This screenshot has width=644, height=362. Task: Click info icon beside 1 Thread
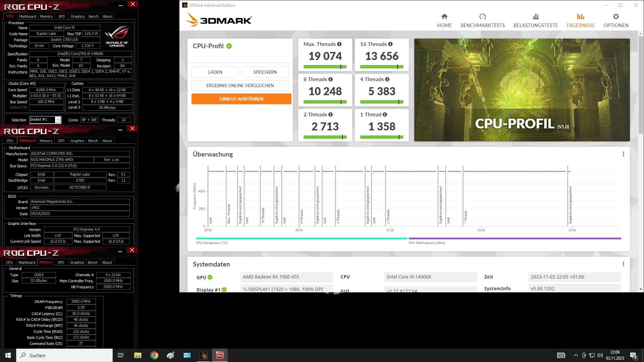pos(385,115)
